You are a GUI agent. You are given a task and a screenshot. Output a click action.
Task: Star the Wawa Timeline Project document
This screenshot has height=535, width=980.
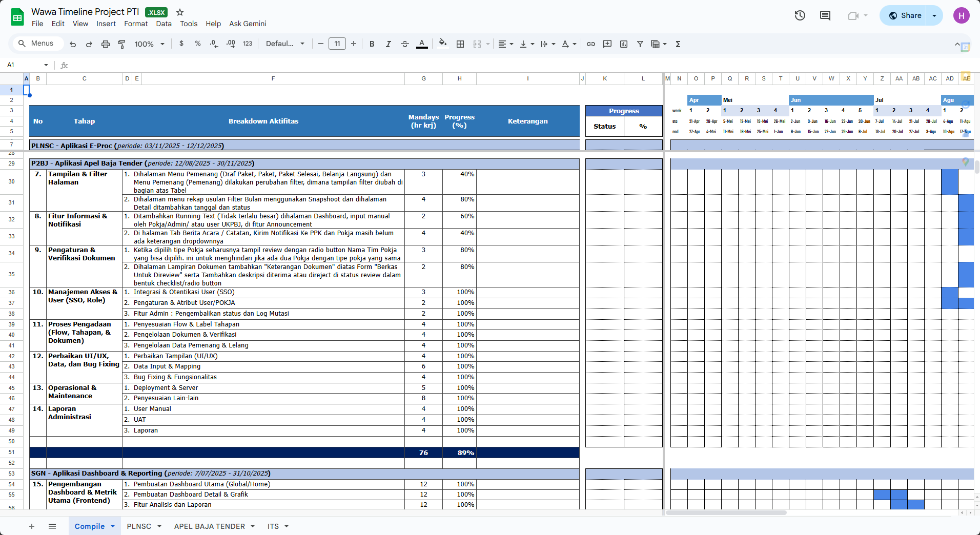point(180,12)
